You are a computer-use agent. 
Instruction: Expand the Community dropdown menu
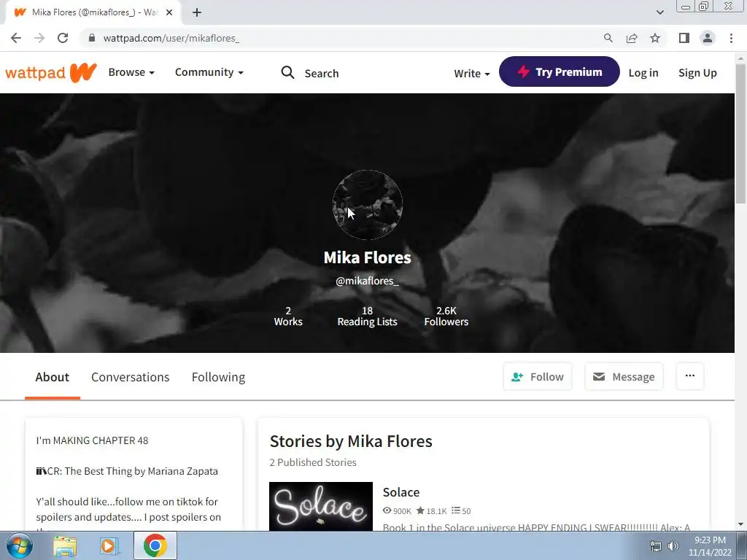[x=209, y=72]
